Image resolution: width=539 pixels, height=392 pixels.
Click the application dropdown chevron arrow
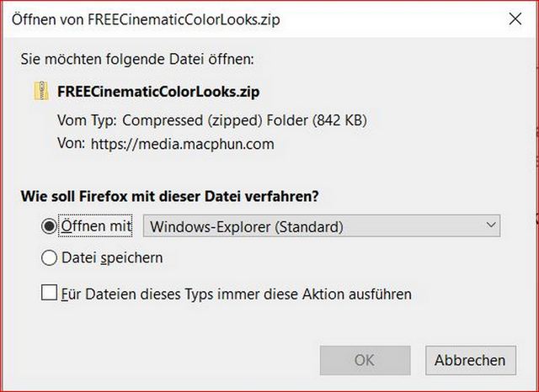(x=490, y=226)
